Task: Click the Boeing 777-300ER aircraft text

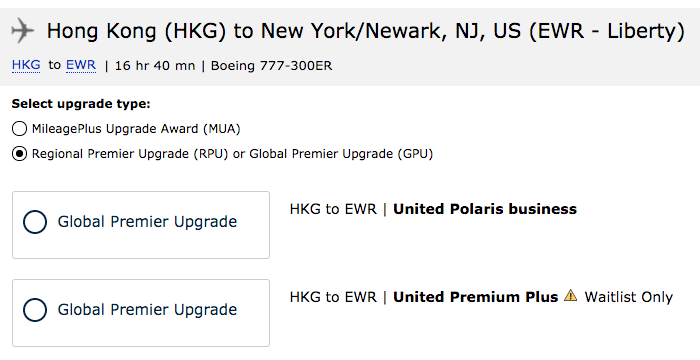Action: click(x=271, y=66)
